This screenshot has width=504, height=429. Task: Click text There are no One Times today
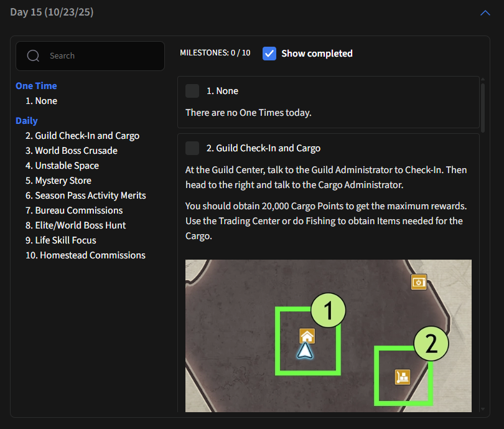point(248,113)
